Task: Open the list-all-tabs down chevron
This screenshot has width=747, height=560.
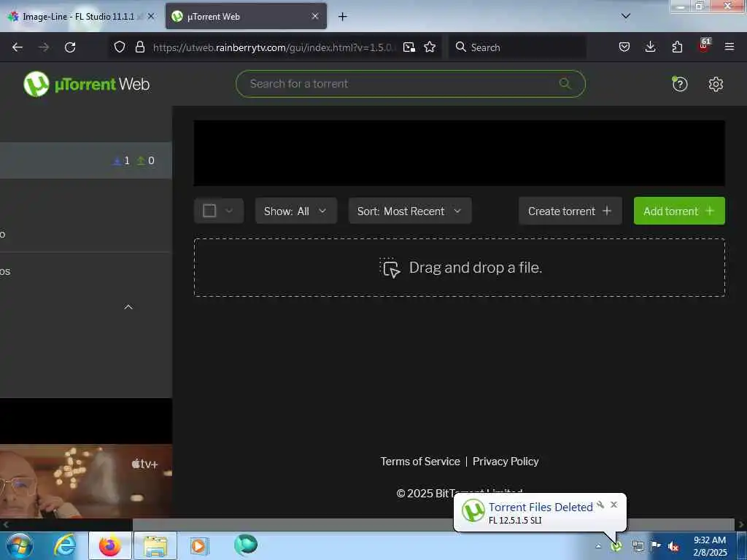Action: [x=625, y=16]
